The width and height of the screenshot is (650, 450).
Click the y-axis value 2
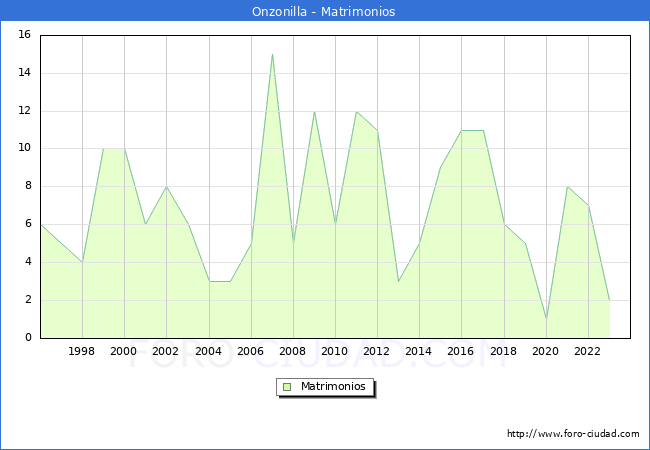28,300
